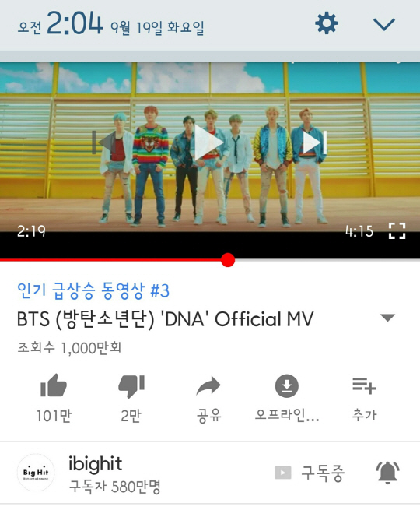This screenshot has height=524, width=420.
Task: Tap the 4:15 duration label
Action: [359, 231]
